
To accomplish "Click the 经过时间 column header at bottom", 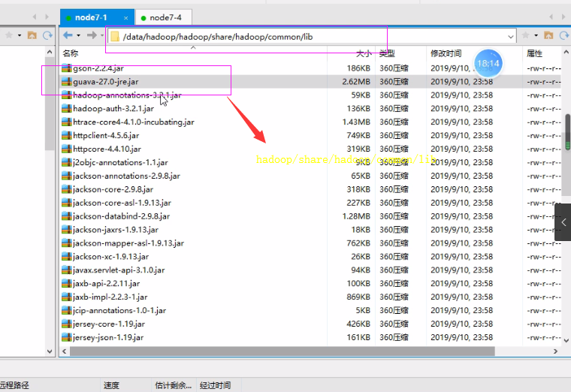I will (x=215, y=385).
